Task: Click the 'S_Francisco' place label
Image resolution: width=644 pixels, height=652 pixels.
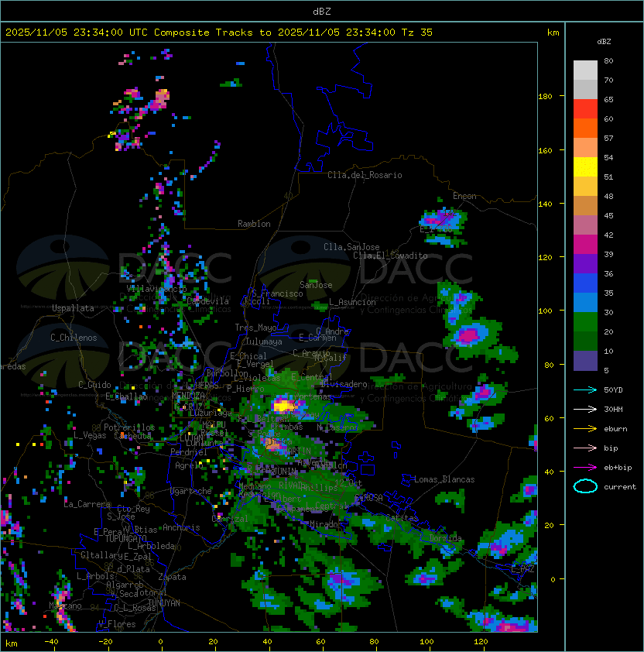Action: (277, 294)
